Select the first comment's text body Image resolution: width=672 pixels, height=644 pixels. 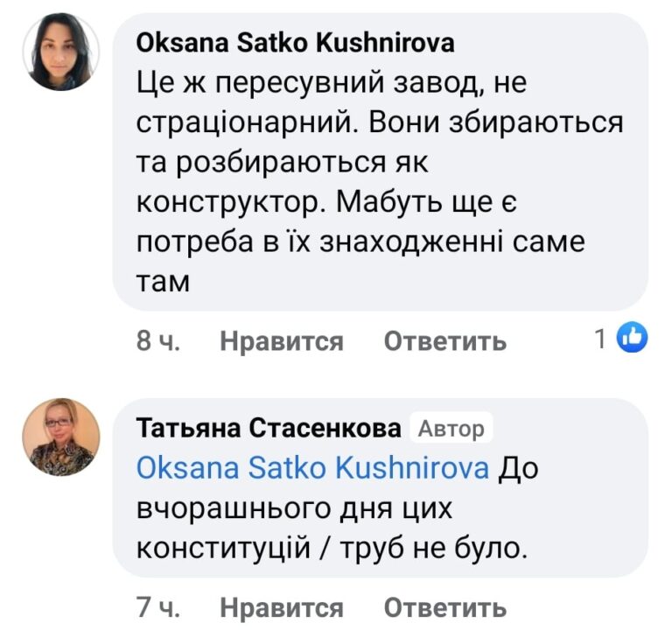(x=379, y=182)
